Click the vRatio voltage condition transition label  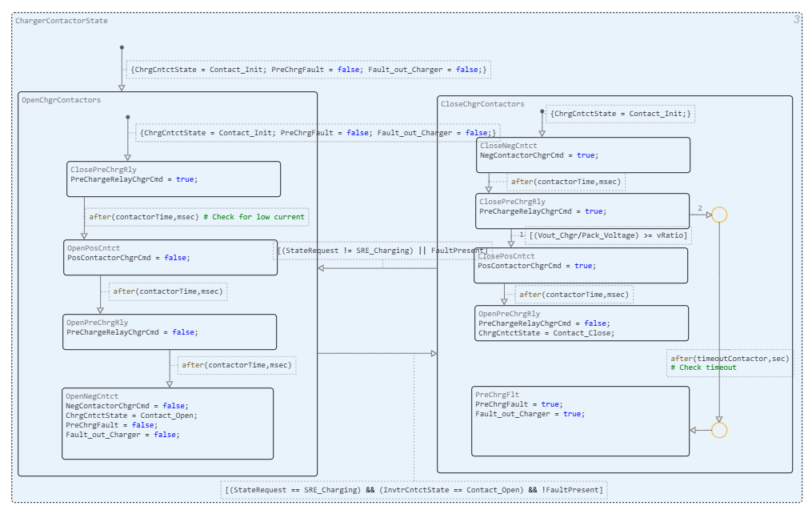pyautogui.click(x=609, y=235)
